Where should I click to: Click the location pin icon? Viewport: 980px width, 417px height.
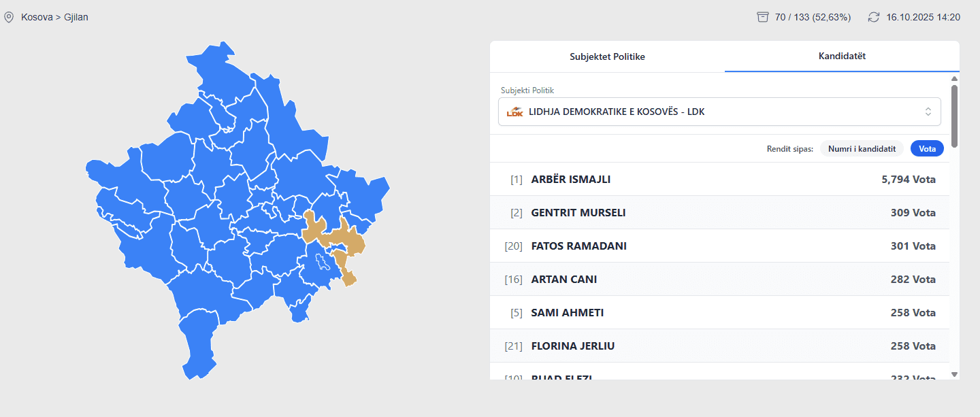pyautogui.click(x=9, y=17)
